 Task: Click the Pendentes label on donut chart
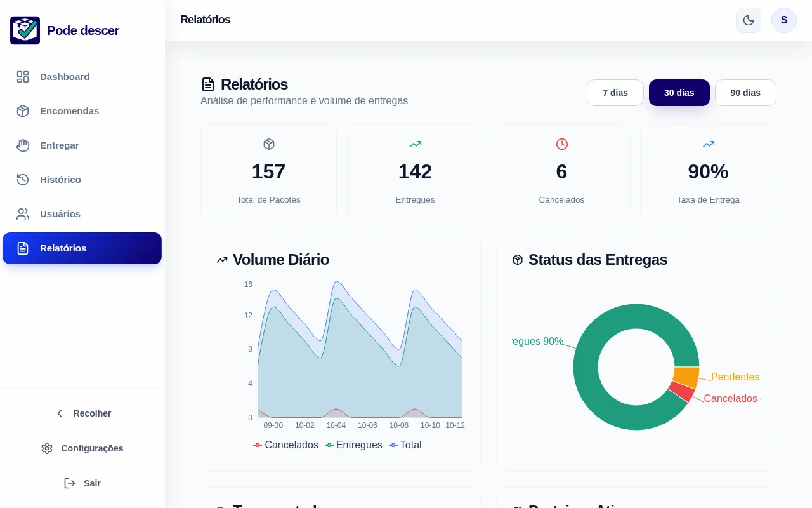(735, 377)
